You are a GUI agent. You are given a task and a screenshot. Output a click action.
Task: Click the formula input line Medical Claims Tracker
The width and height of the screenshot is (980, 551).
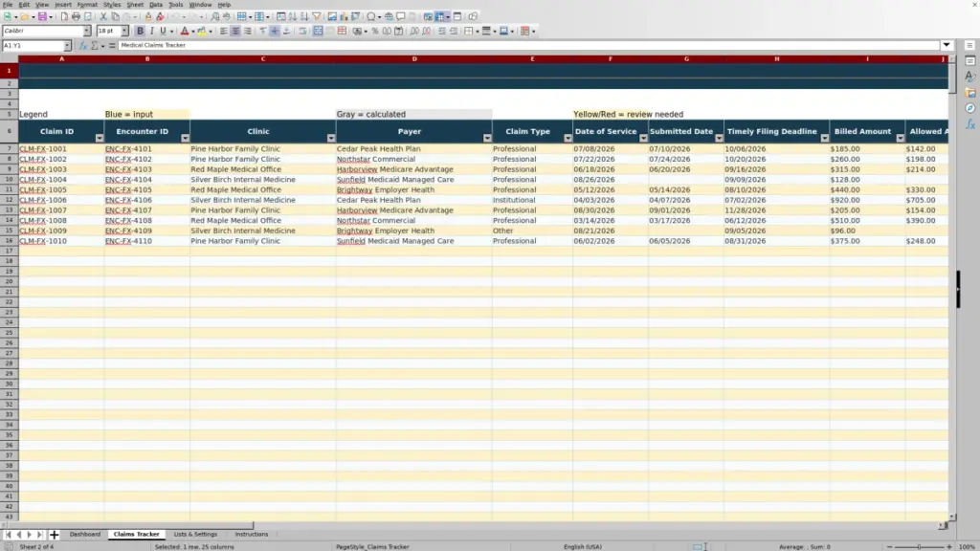(528, 46)
